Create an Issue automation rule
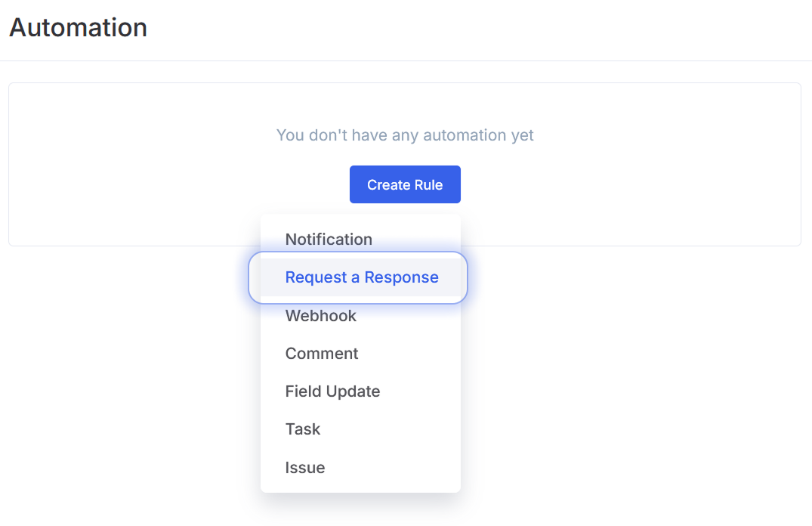Viewport: 812px width, 526px height. (305, 468)
